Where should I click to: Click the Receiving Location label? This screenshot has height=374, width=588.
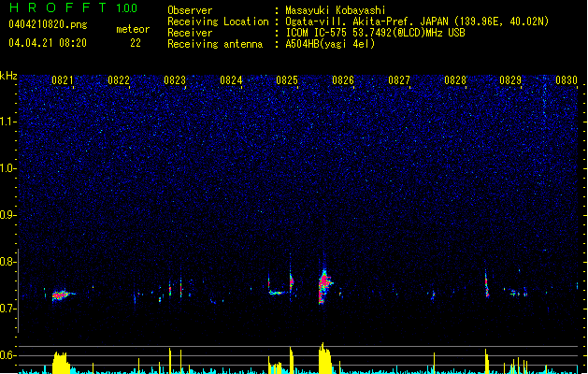(x=218, y=22)
